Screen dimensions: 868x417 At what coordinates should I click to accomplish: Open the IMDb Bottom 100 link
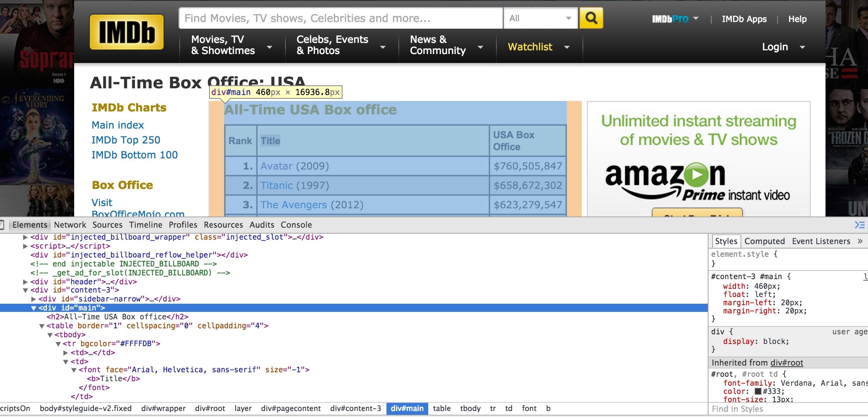(135, 155)
